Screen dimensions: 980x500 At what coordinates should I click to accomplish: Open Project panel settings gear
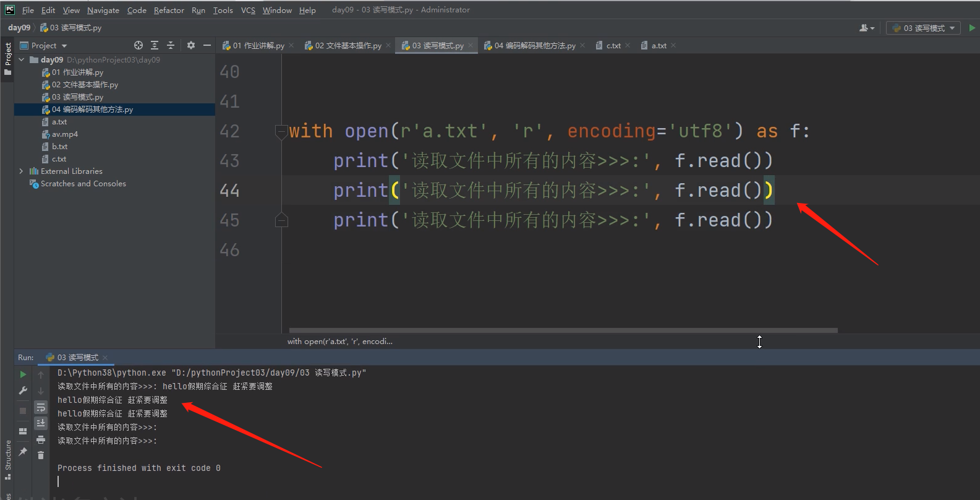coord(191,45)
